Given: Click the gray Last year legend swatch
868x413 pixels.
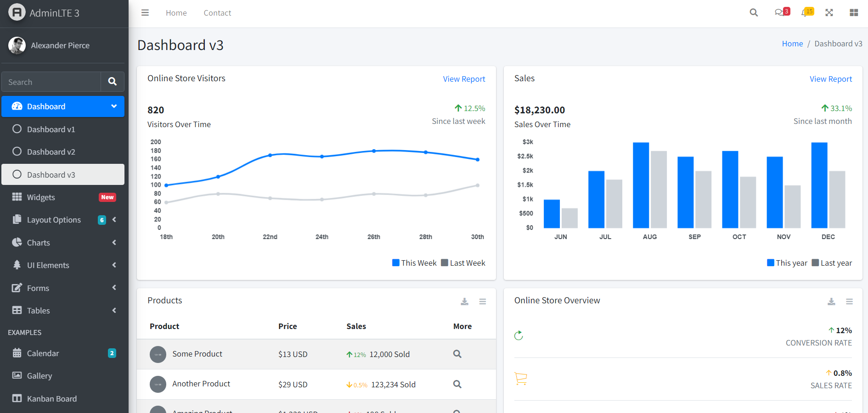Looking at the screenshot, I should pyautogui.click(x=815, y=262).
